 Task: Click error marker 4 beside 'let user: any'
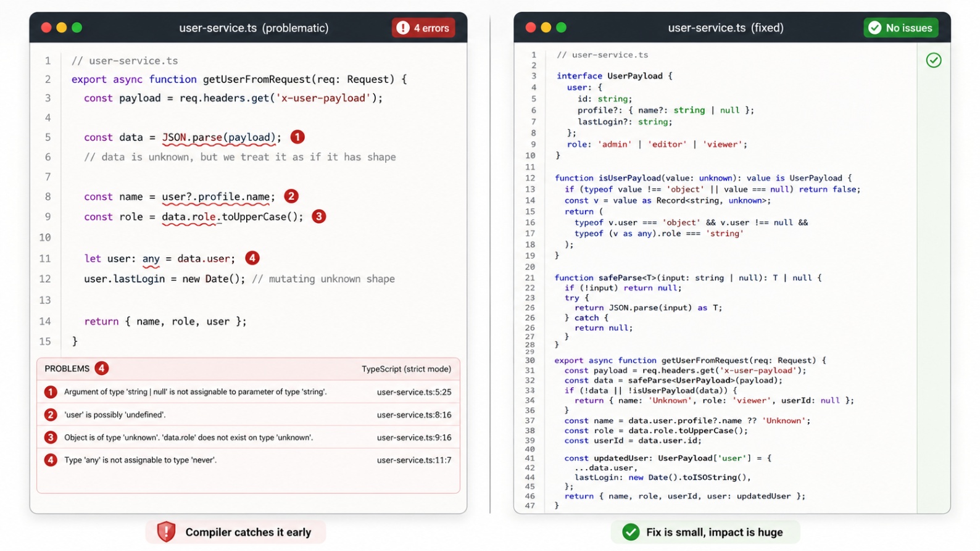pyautogui.click(x=252, y=258)
